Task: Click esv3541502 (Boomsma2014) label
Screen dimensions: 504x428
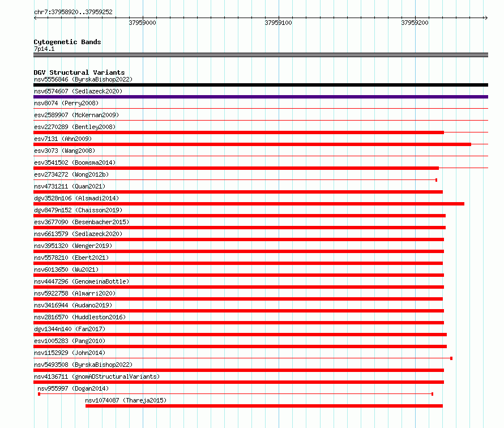Action: click(x=75, y=162)
